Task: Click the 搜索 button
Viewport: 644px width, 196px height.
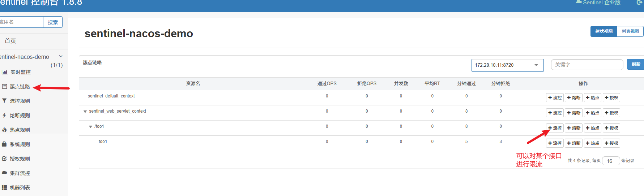Action: click(53, 22)
